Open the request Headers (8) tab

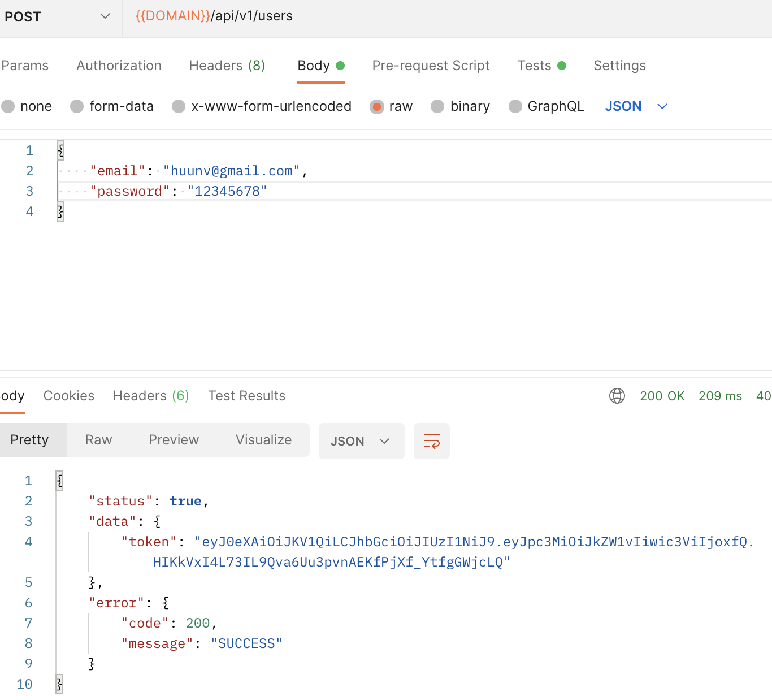[x=227, y=66]
